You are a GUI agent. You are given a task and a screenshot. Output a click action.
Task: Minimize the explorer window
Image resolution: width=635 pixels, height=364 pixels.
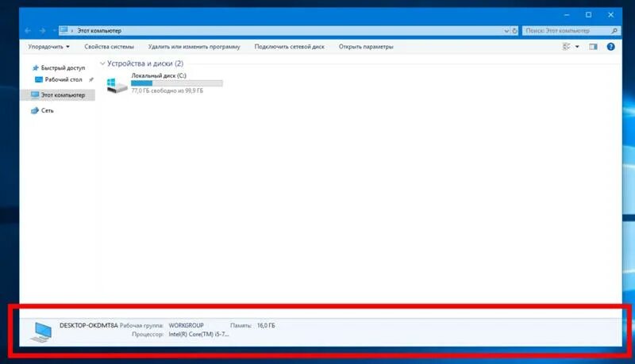coord(567,15)
